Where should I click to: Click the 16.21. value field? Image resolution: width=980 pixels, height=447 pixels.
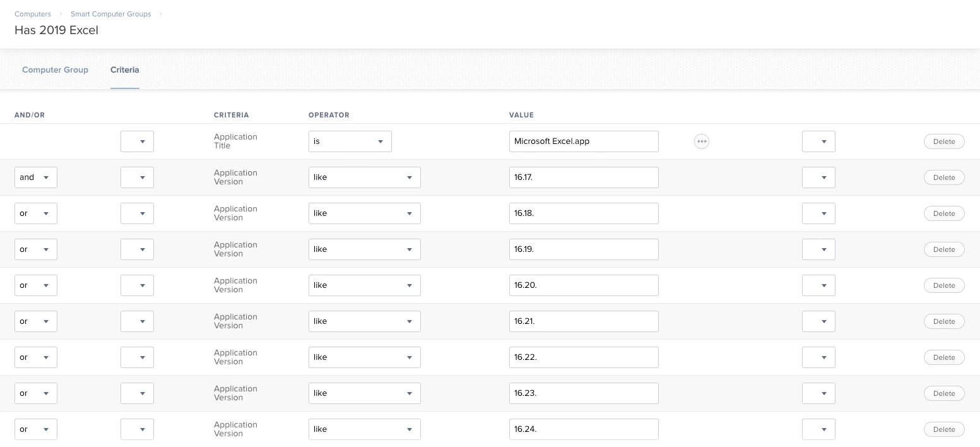(x=584, y=321)
